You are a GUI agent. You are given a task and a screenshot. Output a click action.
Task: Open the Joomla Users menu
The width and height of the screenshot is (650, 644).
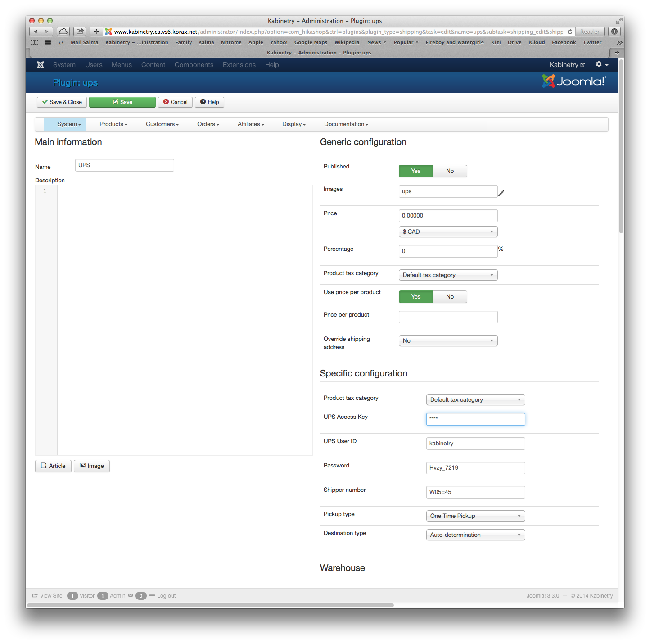94,65
